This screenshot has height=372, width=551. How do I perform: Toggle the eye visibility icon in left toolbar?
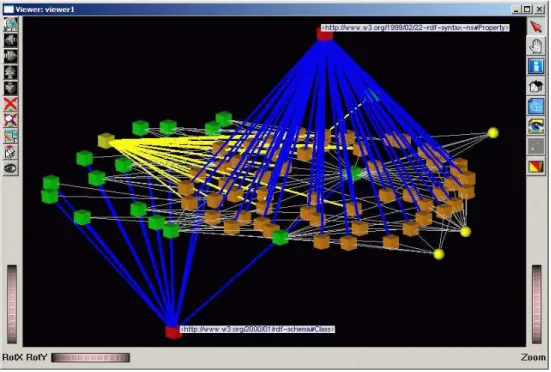(x=11, y=168)
